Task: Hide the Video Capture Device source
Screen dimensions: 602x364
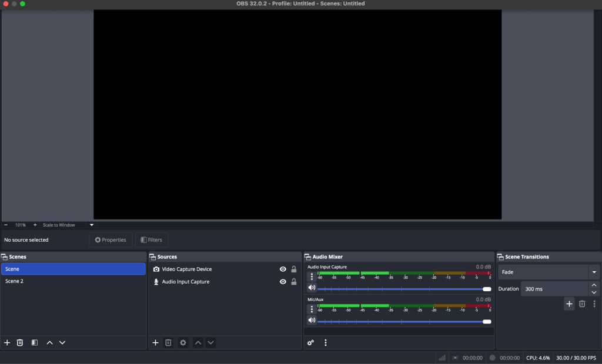Action: [x=283, y=269]
